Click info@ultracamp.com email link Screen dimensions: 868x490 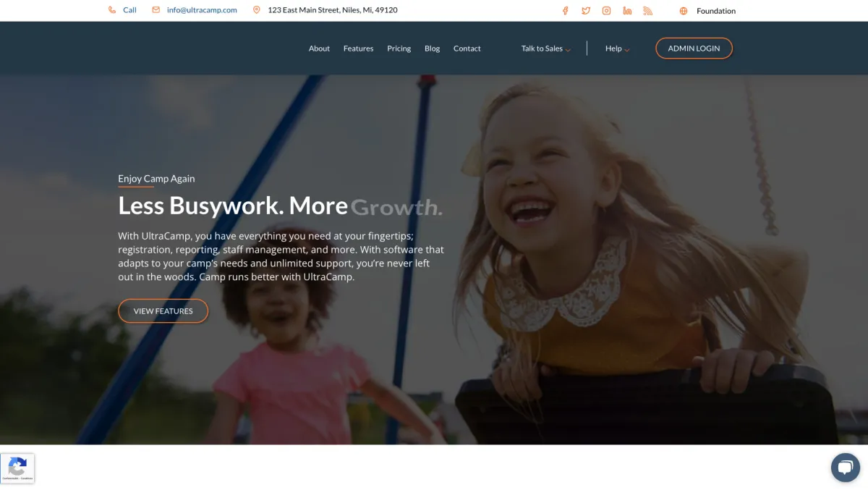point(202,10)
